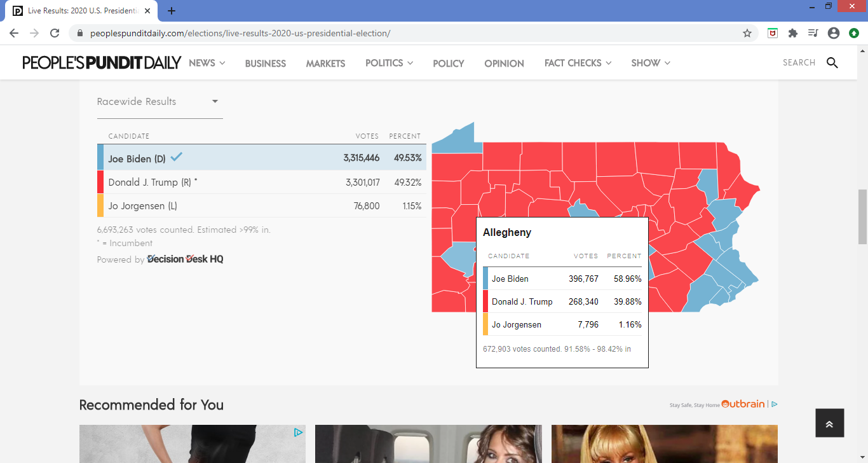Click the scroll-to-top double chevron button

[830, 423]
